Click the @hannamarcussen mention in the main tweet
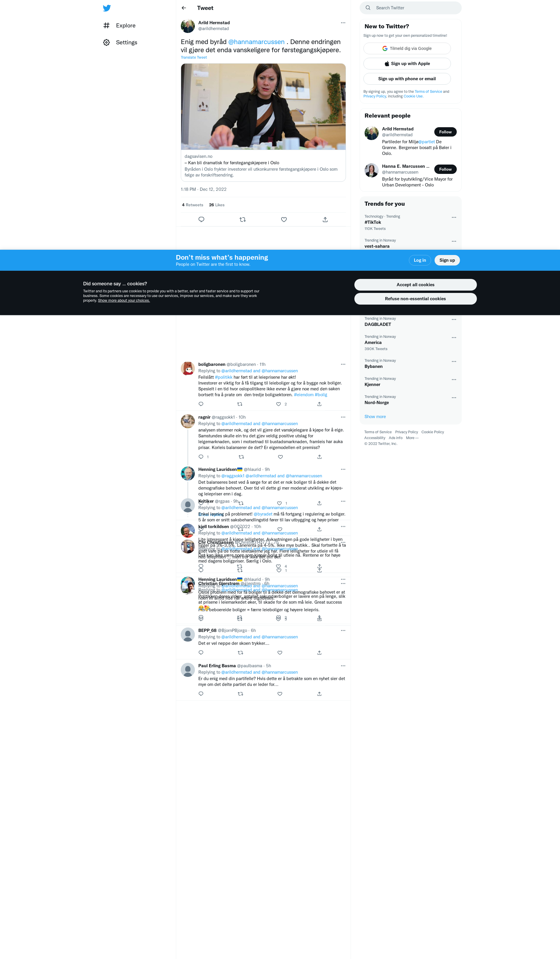 [256, 42]
